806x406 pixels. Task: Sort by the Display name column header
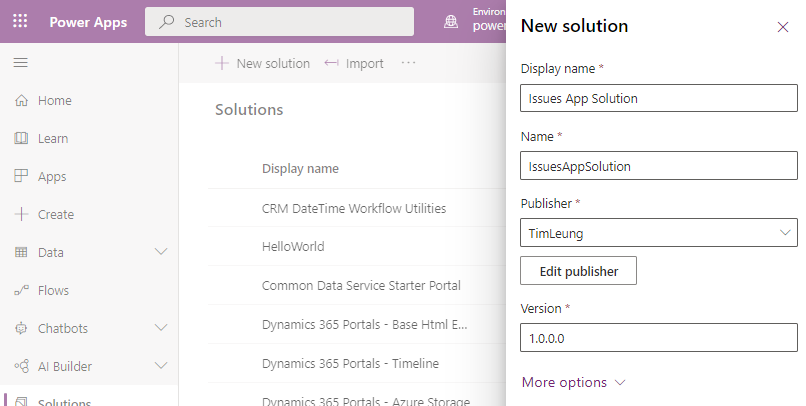click(300, 169)
